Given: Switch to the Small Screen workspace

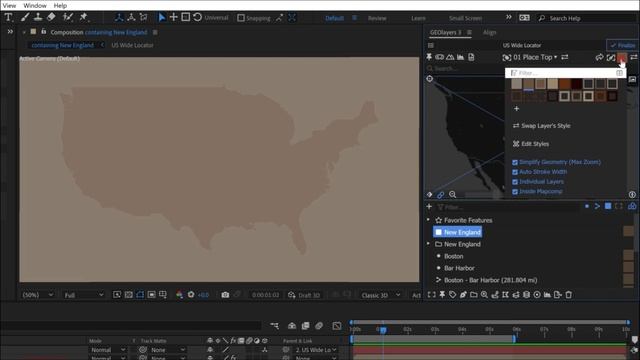Looking at the screenshot, I should (x=465, y=18).
